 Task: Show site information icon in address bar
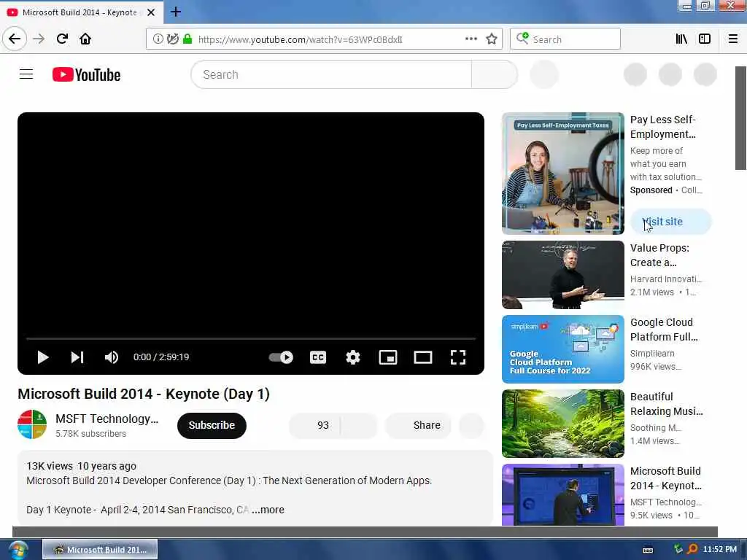(158, 39)
